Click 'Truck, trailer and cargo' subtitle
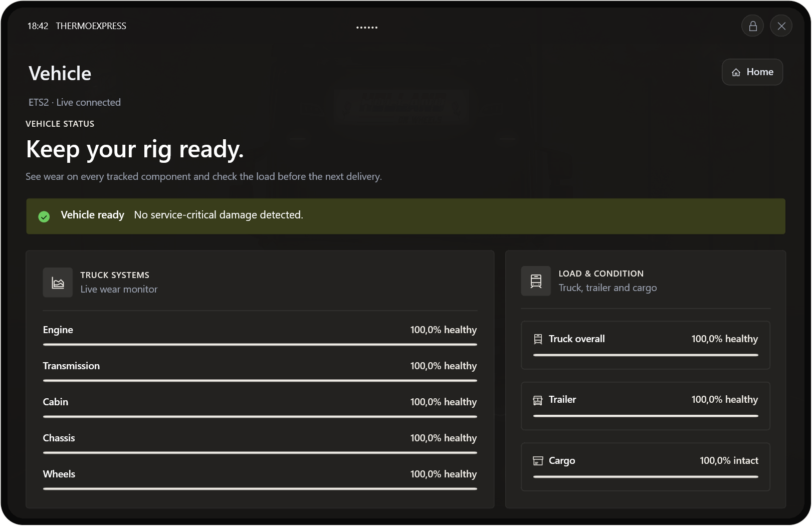 point(607,288)
